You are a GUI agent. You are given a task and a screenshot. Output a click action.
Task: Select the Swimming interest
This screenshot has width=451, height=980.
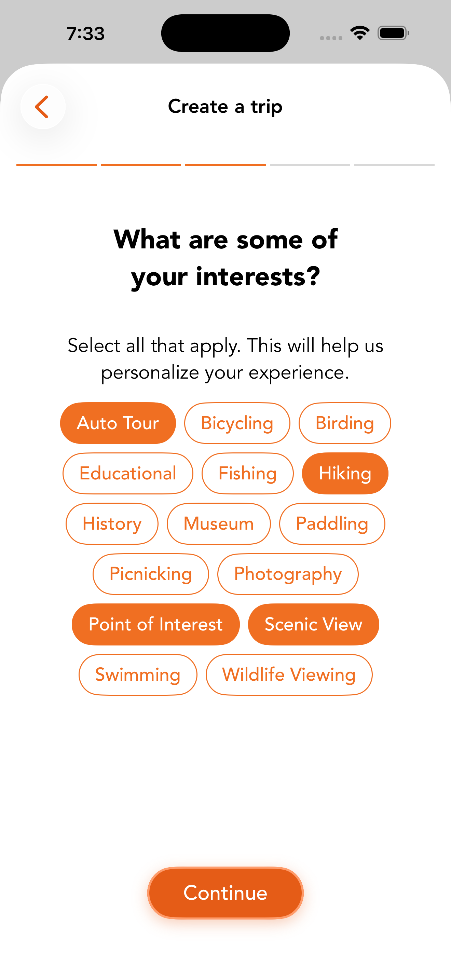pos(138,675)
